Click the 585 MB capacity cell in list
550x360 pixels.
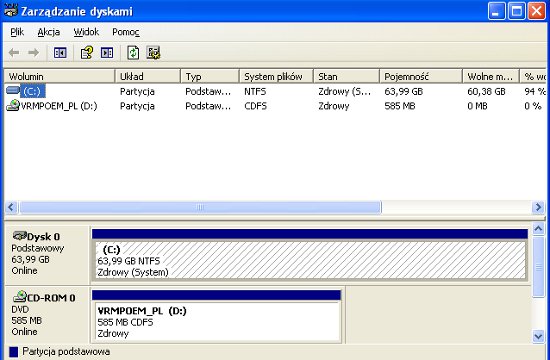click(400, 106)
